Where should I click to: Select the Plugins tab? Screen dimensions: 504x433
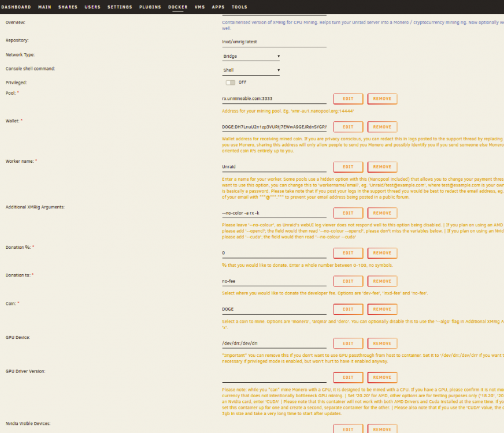click(150, 7)
